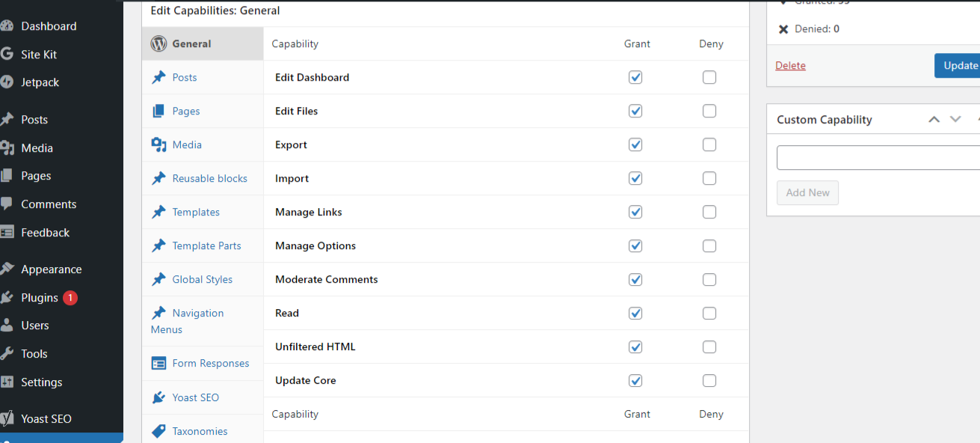Click the Media icon in admin sidebar
This screenshot has height=443, width=980.
[x=7, y=148]
